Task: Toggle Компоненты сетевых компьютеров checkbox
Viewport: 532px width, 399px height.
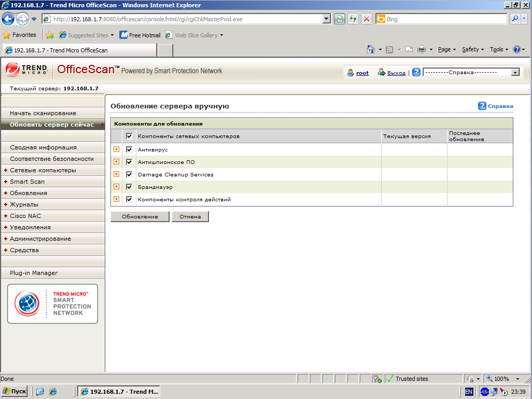Action: pyautogui.click(x=129, y=136)
